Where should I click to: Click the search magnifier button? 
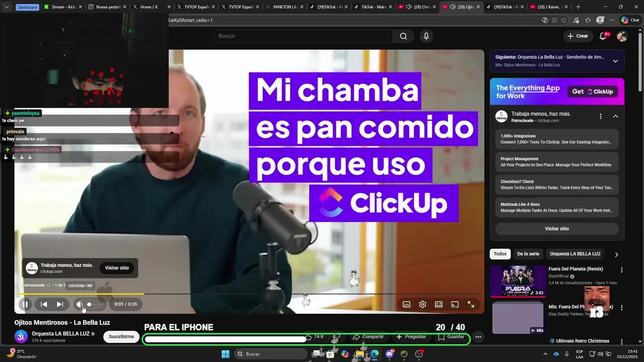[x=404, y=36]
